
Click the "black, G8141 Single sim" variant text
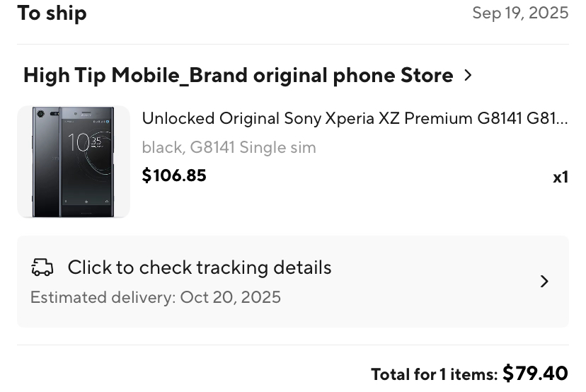229,148
